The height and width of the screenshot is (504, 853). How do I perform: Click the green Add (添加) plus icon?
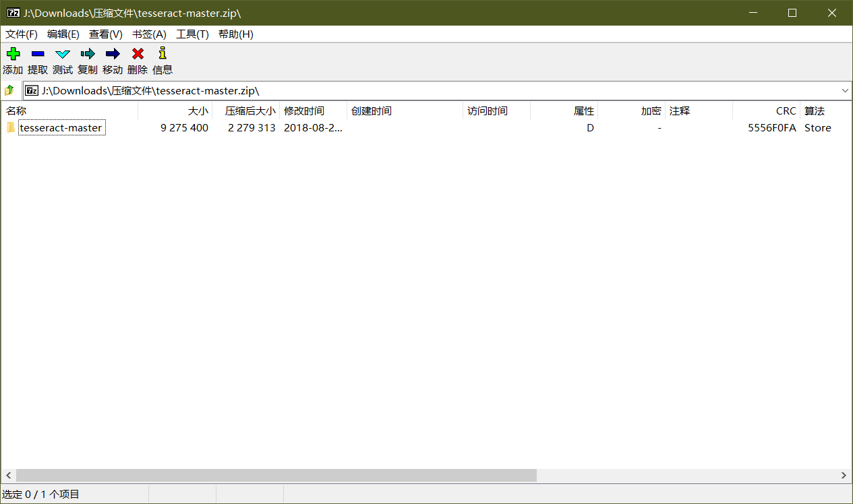click(13, 54)
